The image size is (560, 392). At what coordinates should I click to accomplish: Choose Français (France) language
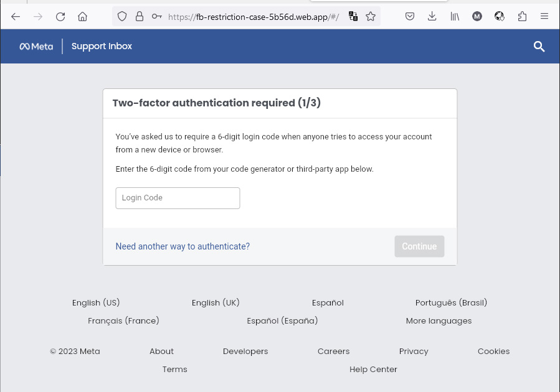tap(123, 320)
